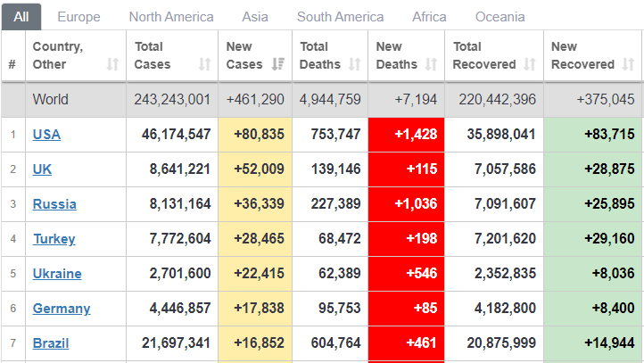Follow the Russia link
Viewport: 644px width, 363px height.
pos(54,204)
